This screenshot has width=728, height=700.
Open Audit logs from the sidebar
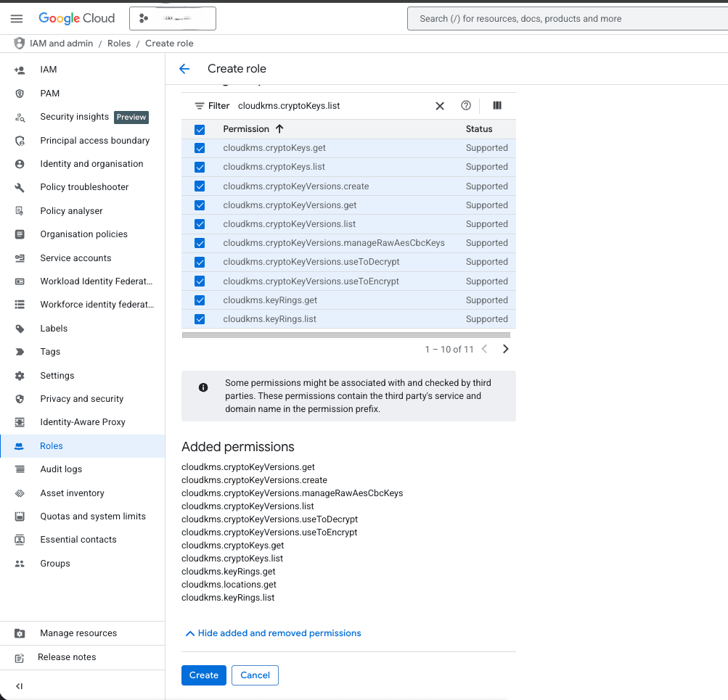click(62, 469)
